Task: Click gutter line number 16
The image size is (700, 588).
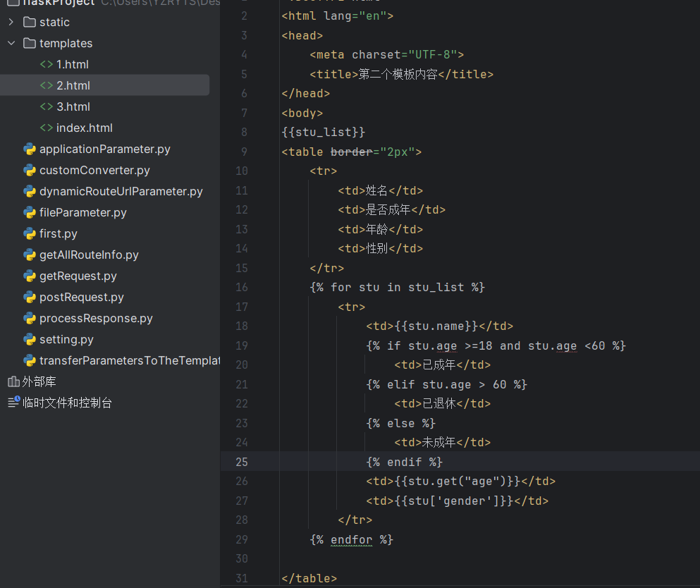Action: pos(242,287)
